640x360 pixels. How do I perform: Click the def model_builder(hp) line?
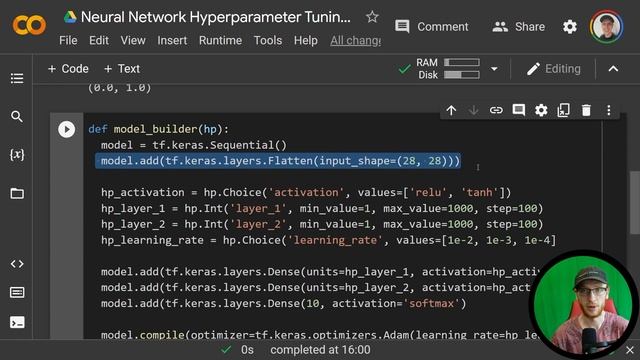click(158, 129)
